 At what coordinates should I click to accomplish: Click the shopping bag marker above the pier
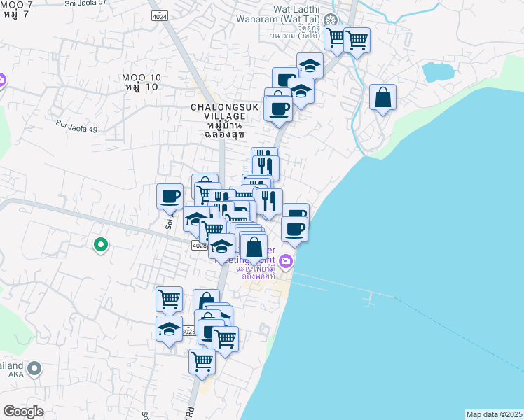click(254, 246)
